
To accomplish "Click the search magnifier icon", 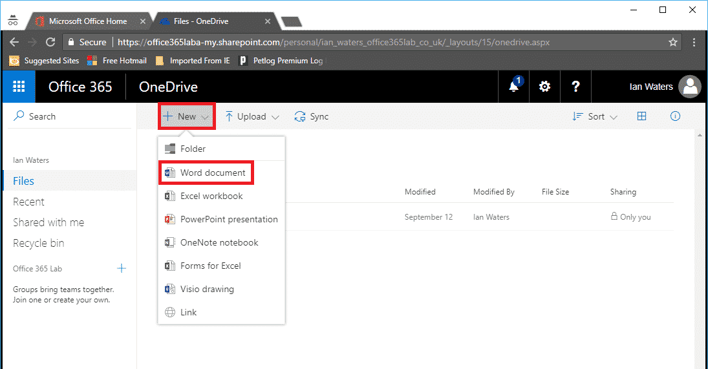I will coord(19,116).
